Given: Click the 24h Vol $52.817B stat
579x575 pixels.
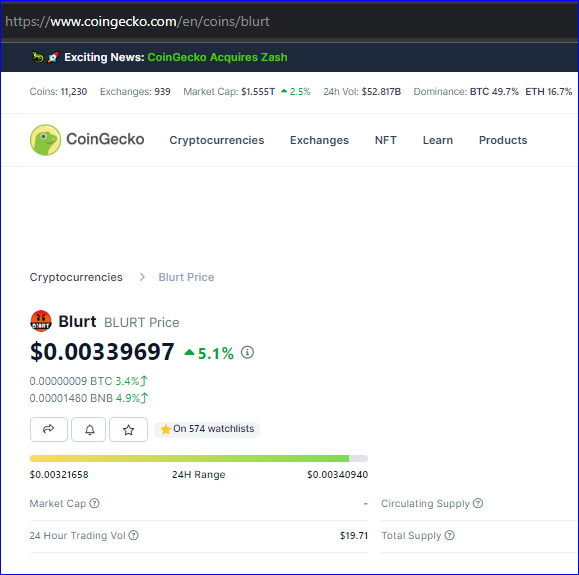Looking at the screenshot, I should click(362, 92).
